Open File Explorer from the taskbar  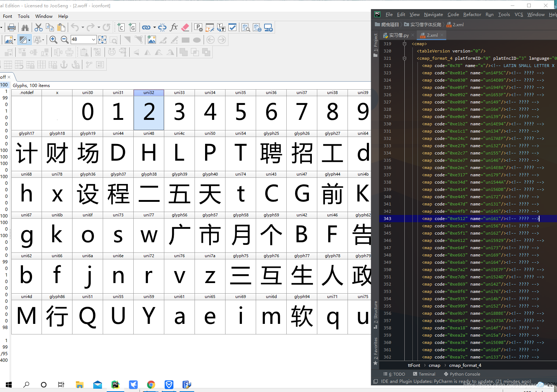[79, 385]
